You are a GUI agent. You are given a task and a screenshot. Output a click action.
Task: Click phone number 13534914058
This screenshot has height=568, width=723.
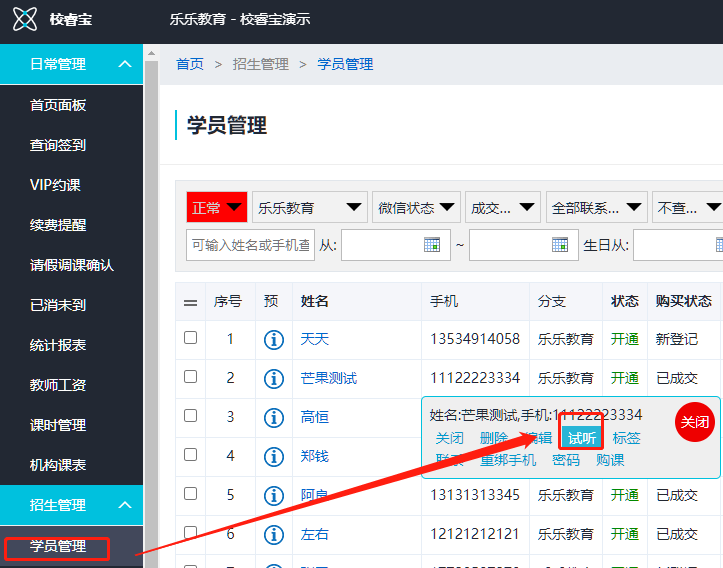(474, 339)
